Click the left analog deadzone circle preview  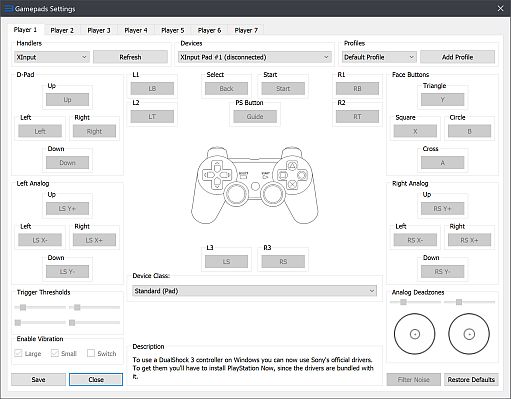point(415,334)
